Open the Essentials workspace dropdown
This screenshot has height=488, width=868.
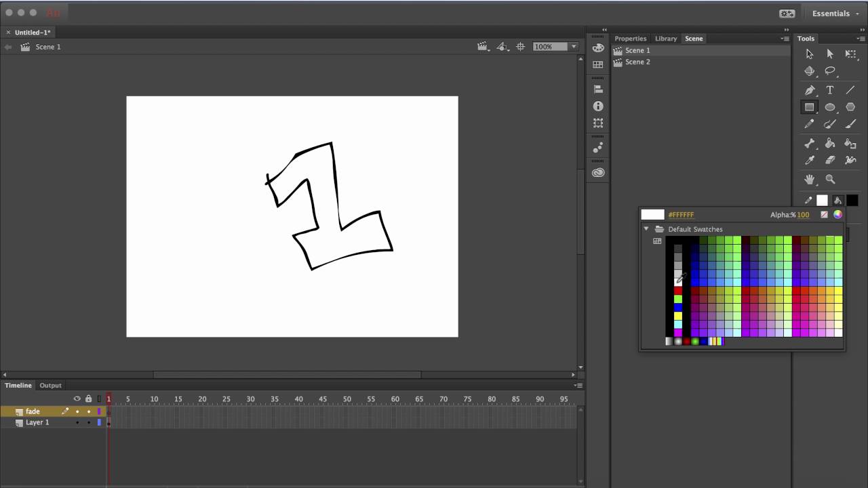835,14
